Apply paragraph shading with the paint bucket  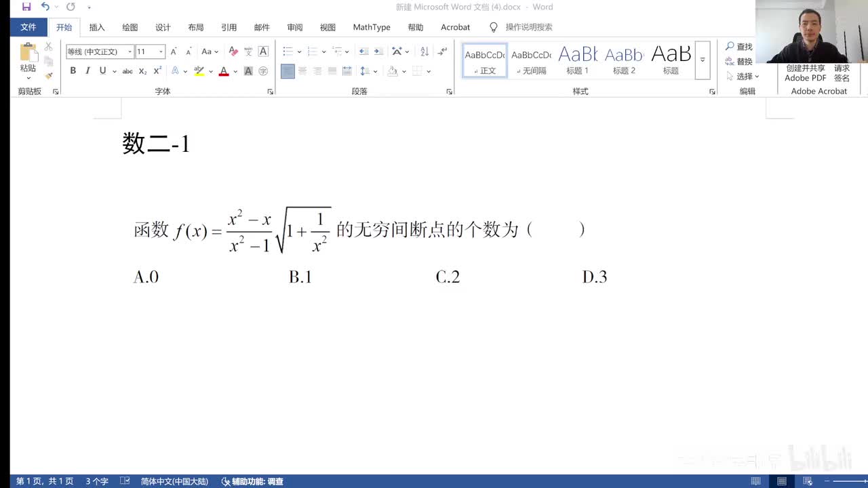pyautogui.click(x=393, y=71)
